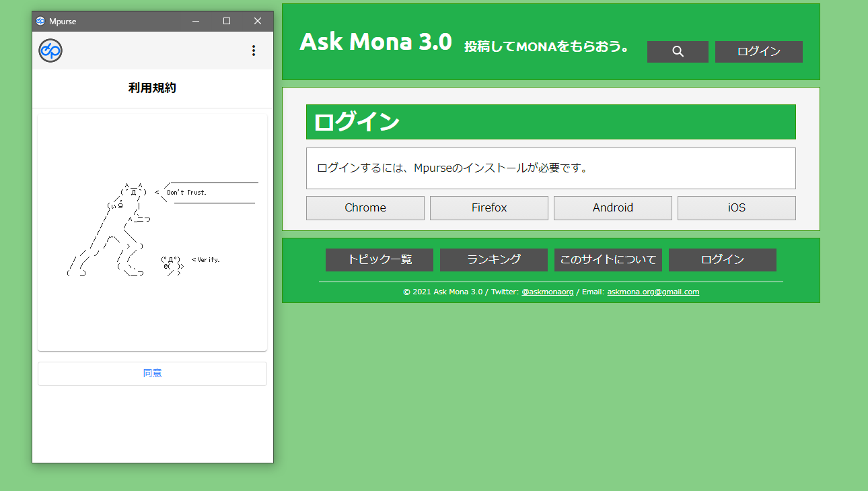
Task: Maximize the Mpurse window
Action: click(x=227, y=21)
